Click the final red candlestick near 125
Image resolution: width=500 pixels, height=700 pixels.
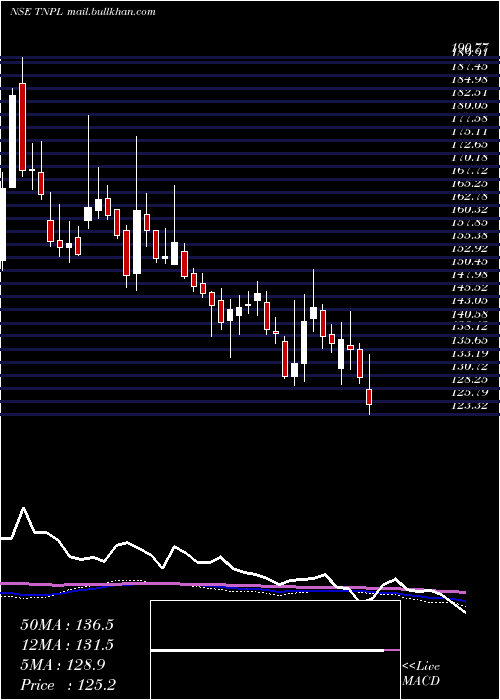369,397
